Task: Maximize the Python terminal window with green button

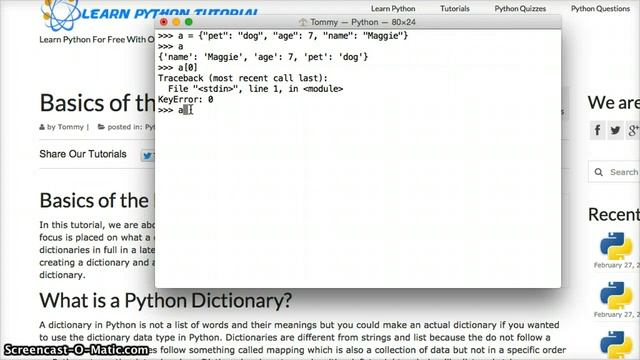Action: click(188, 22)
